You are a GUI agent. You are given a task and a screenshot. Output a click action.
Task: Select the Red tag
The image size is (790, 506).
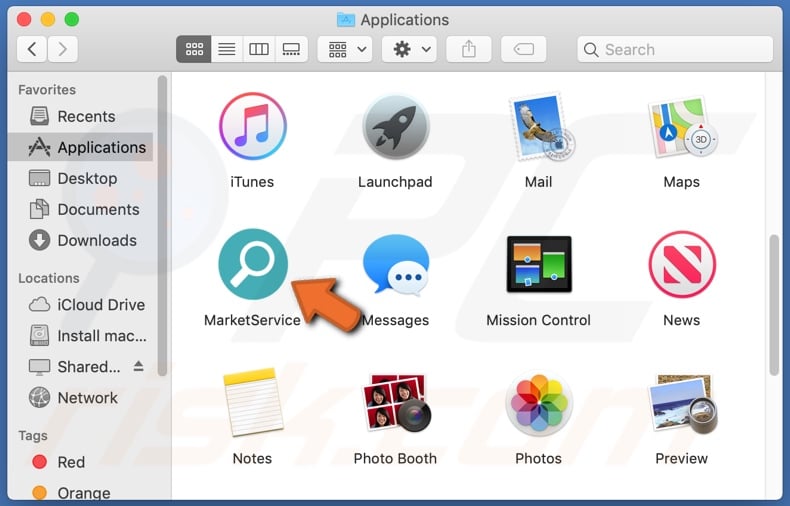pyautogui.click(x=81, y=462)
